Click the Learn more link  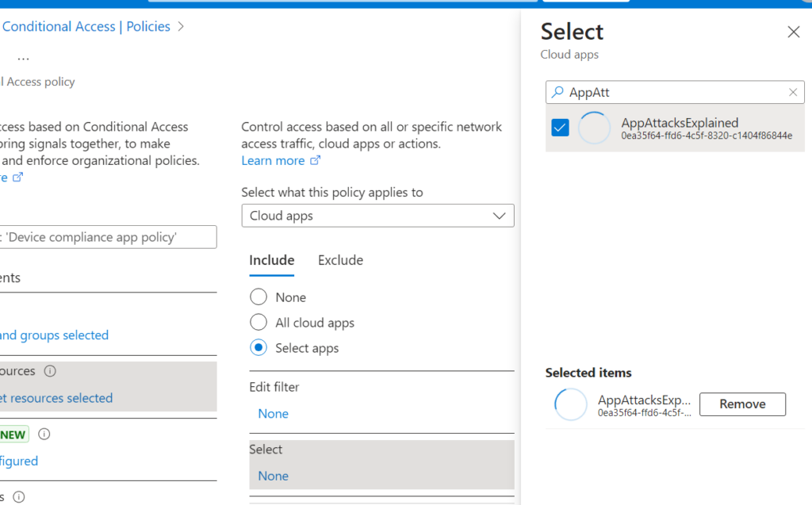[274, 160]
